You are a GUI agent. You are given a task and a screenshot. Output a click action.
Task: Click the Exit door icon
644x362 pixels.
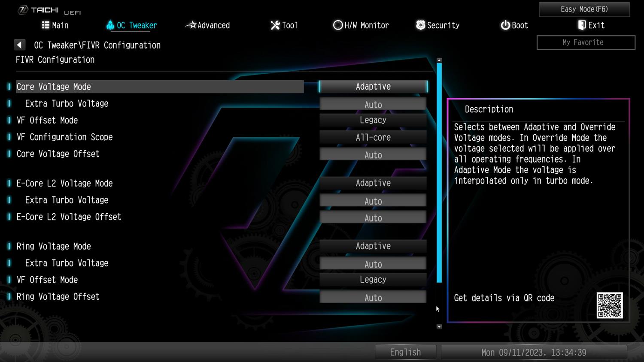pos(582,25)
